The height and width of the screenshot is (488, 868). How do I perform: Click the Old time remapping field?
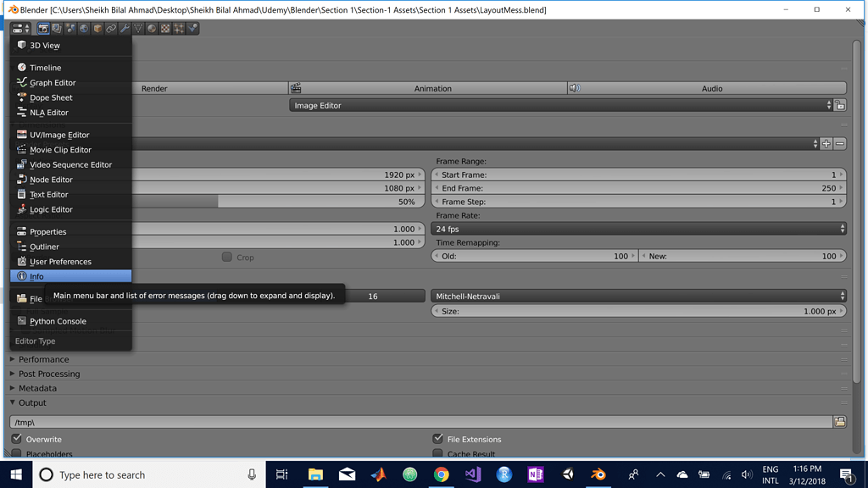pyautogui.click(x=534, y=256)
